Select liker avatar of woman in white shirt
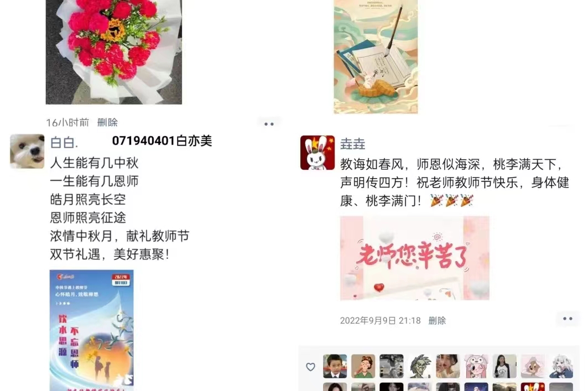This screenshot has width=588, height=391. point(504,366)
